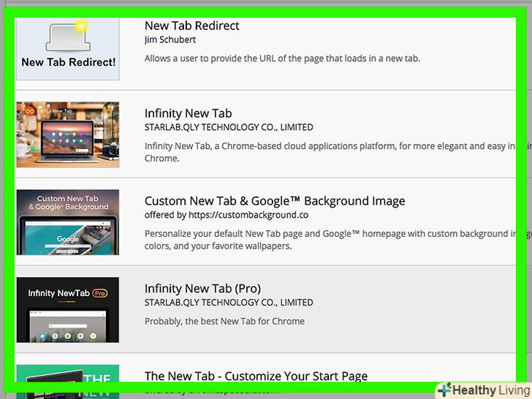Image resolution: width=532 pixels, height=399 pixels.
Task: Open the Custom New Tab & Google Background thumbnail
Action: click(68, 222)
